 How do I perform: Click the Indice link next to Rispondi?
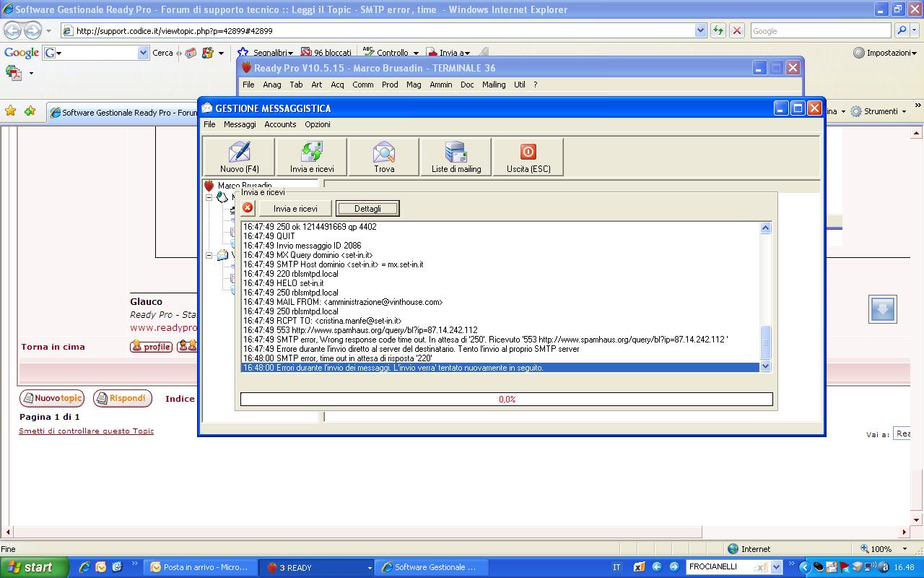click(x=180, y=399)
